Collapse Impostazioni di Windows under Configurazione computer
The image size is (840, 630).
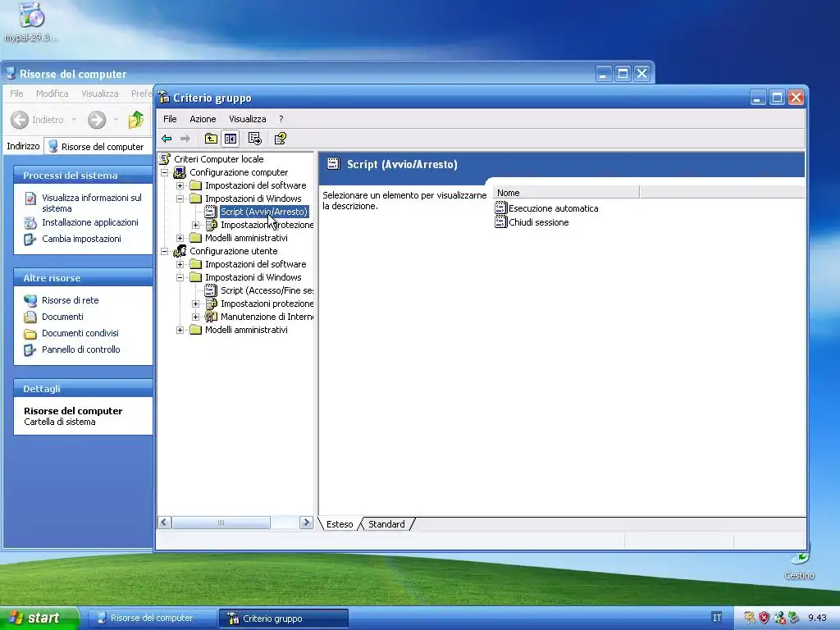180,199
